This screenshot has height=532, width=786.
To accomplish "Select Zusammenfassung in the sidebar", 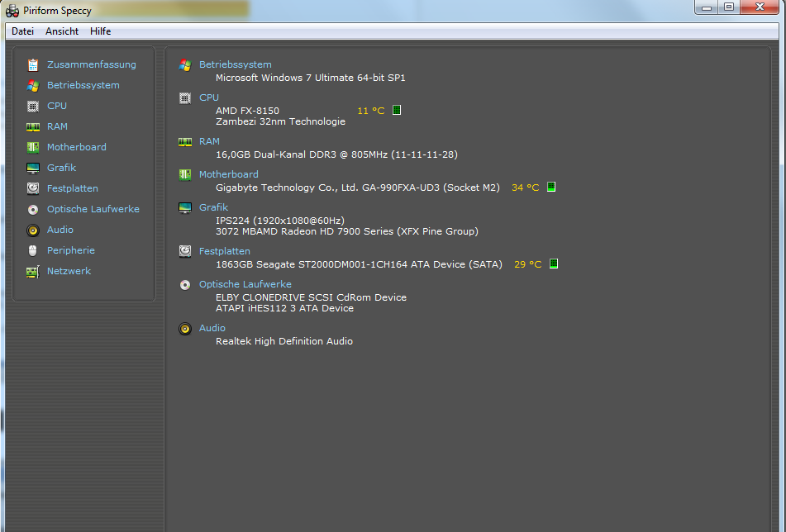I will pos(91,64).
